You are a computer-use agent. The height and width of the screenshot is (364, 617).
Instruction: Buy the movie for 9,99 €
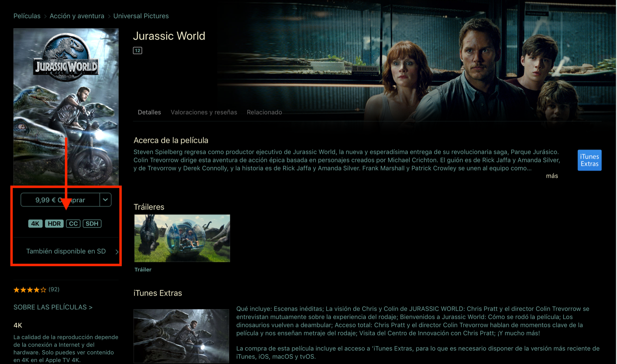point(60,200)
